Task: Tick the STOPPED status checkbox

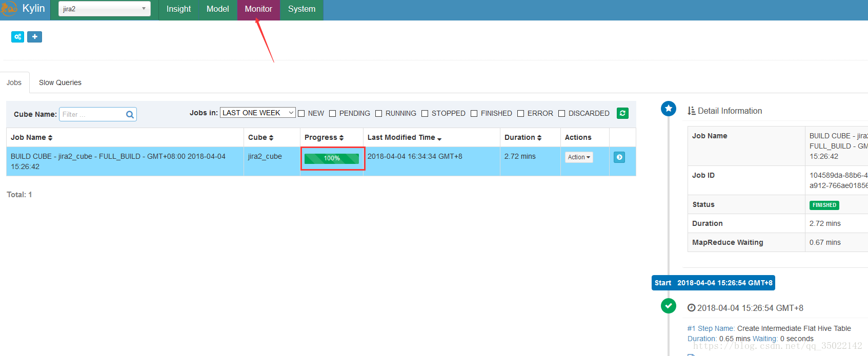Action: 425,114
